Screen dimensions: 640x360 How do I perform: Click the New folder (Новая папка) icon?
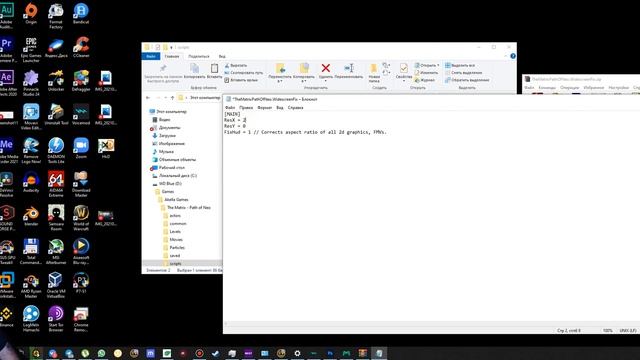click(x=373, y=68)
